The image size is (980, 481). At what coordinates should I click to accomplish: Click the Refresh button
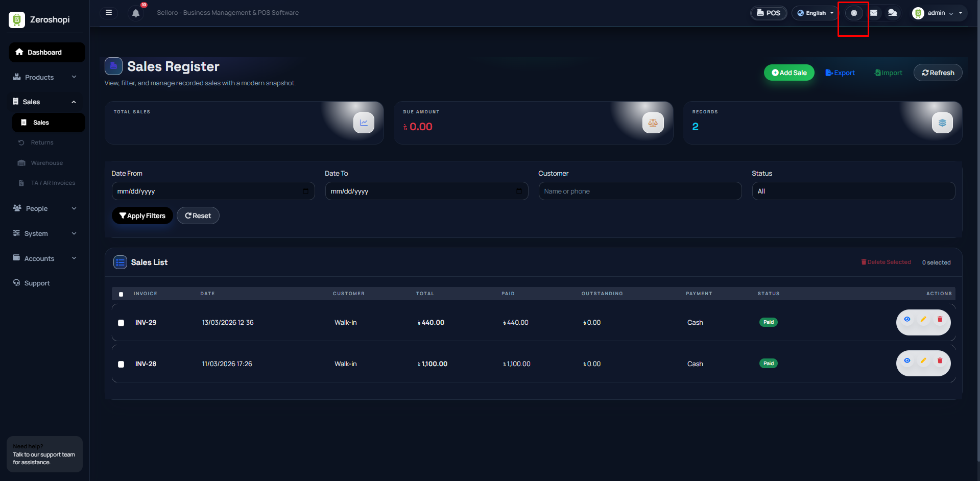pyautogui.click(x=938, y=73)
